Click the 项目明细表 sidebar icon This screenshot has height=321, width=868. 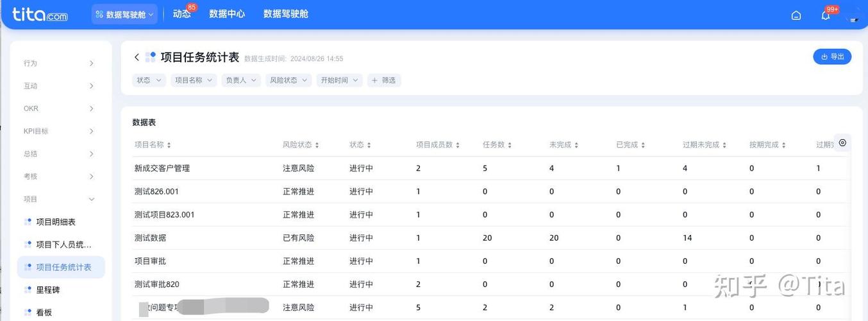pyautogui.click(x=28, y=222)
